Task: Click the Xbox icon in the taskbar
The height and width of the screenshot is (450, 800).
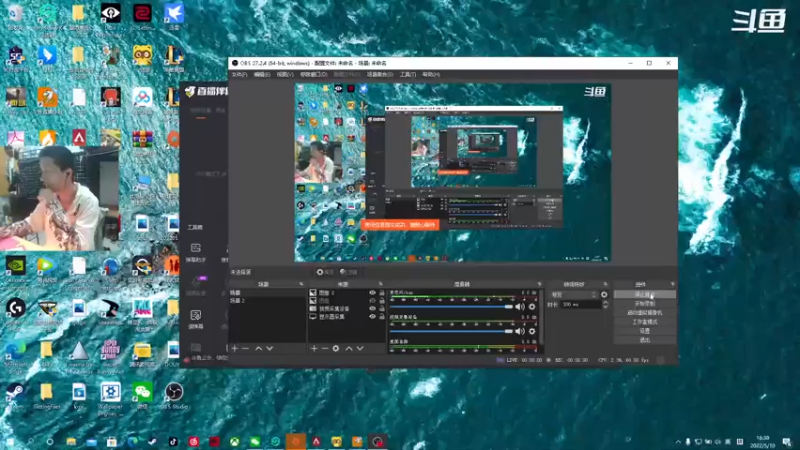Action: [x=235, y=441]
